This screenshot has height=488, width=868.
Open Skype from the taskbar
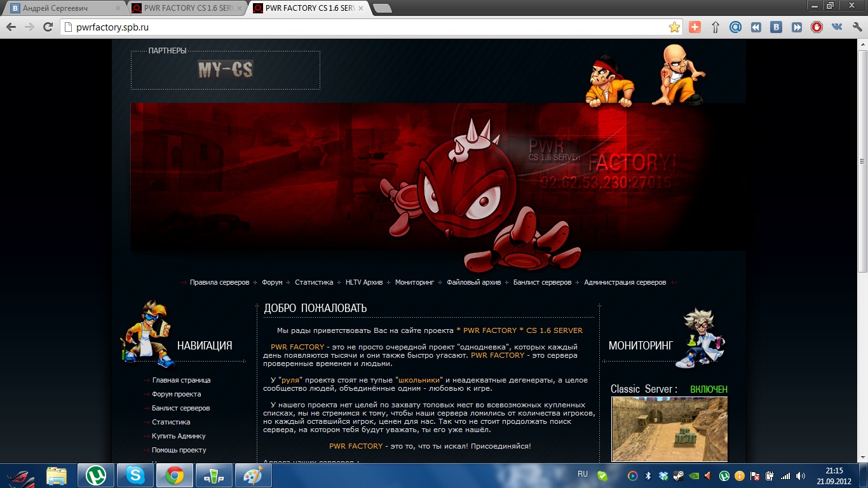pyautogui.click(x=135, y=475)
